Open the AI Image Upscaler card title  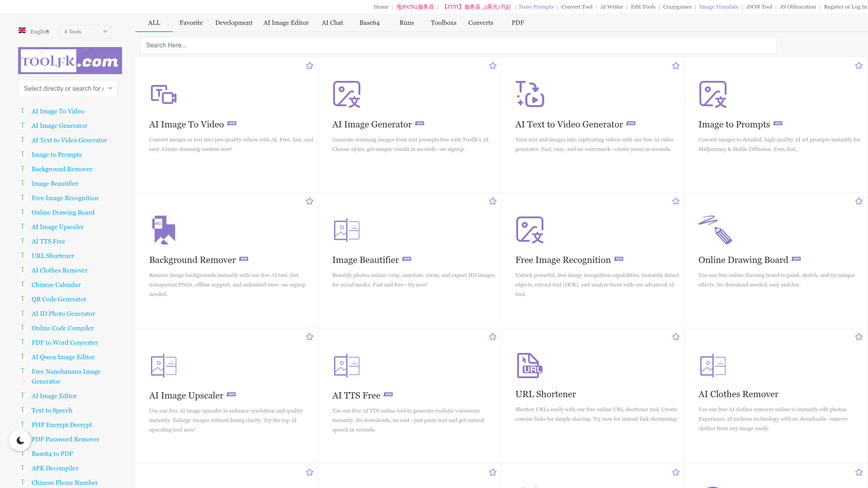click(x=186, y=395)
